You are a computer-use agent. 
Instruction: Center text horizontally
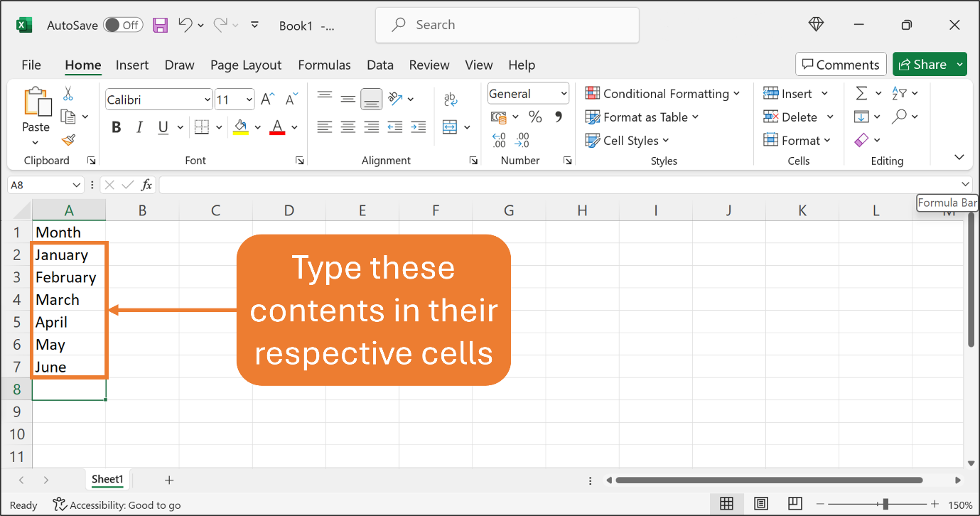click(x=348, y=127)
